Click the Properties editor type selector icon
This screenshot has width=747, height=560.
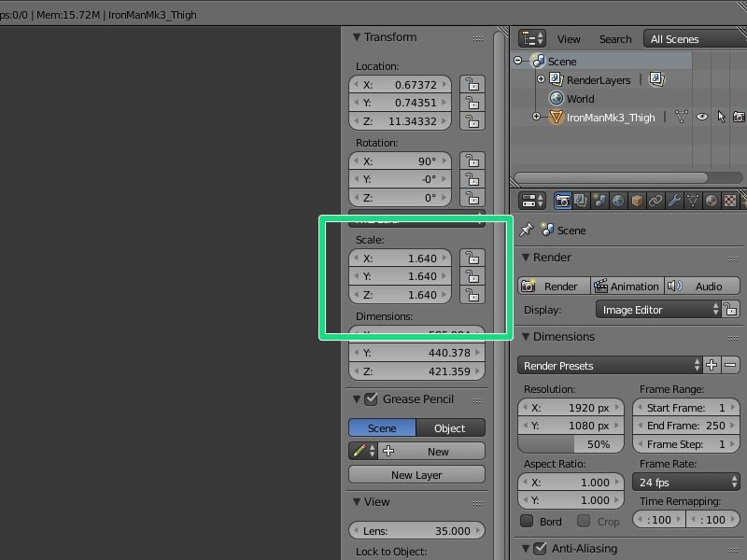click(532, 201)
